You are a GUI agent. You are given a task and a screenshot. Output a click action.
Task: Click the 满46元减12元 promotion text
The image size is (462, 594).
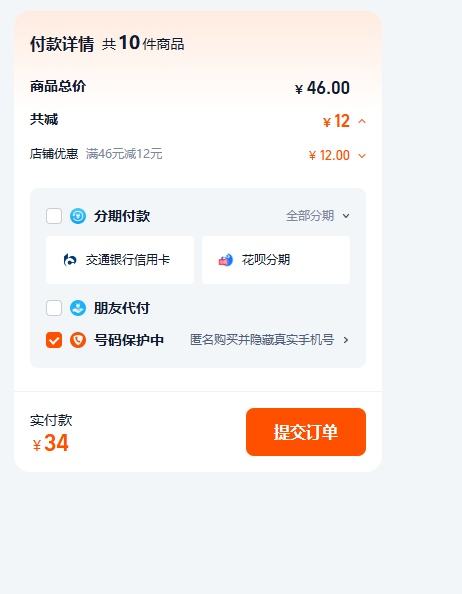(x=124, y=154)
